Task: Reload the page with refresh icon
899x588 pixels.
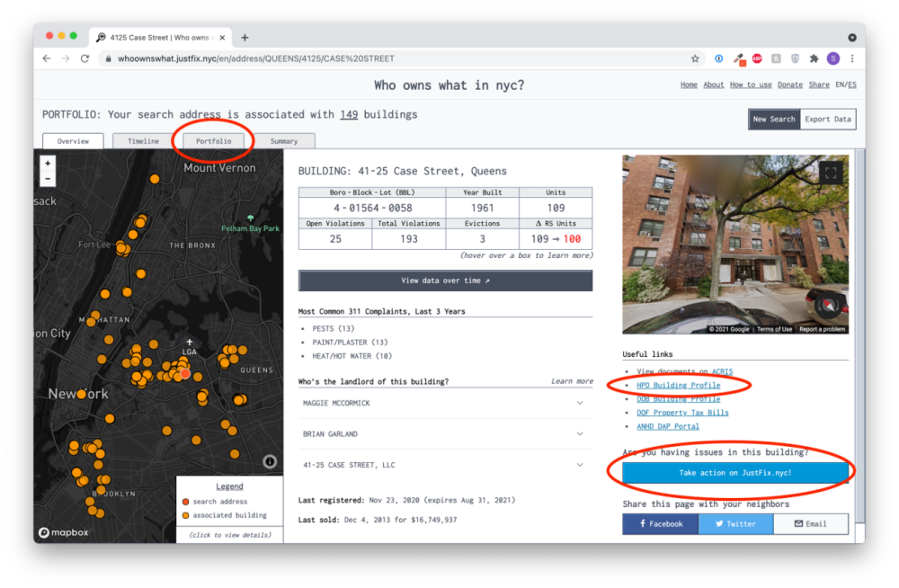Action: 85,58
